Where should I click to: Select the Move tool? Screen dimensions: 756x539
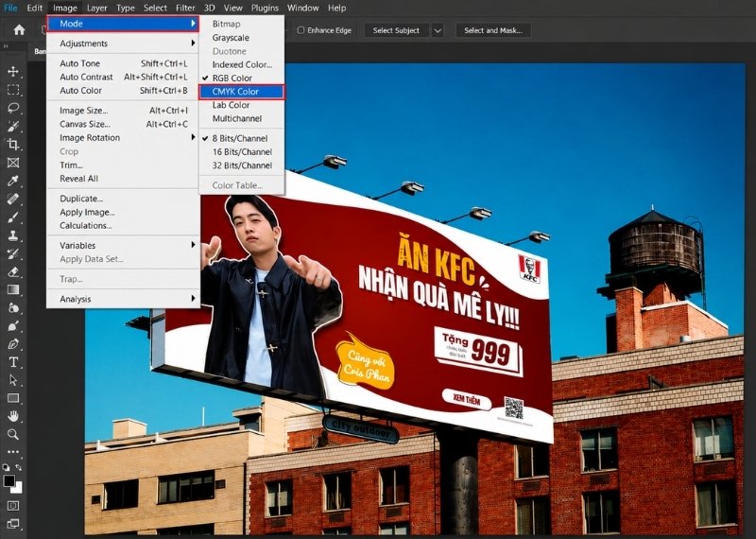[x=13, y=72]
